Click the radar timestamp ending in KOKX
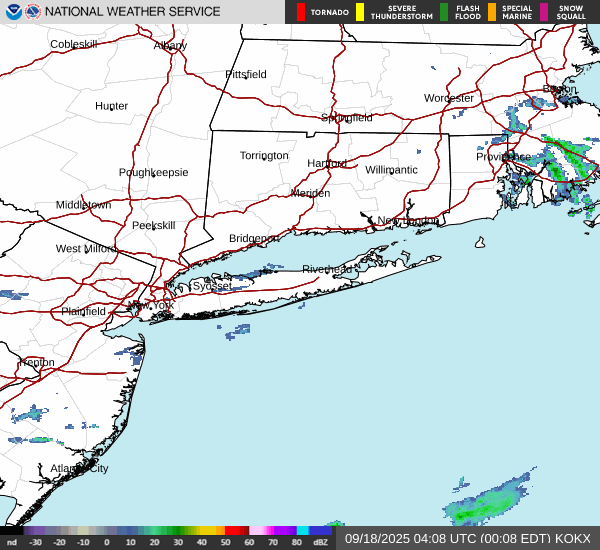The image size is (600, 550). pyautogui.click(x=468, y=538)
